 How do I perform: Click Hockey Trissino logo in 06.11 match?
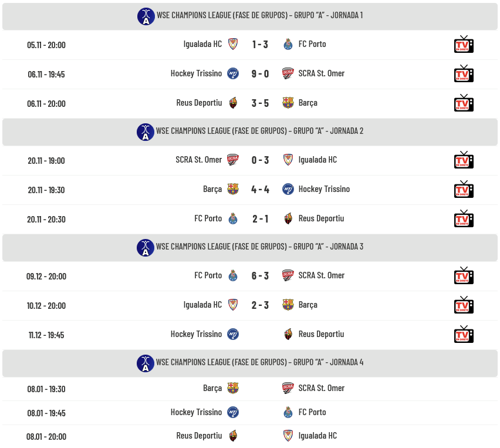point(233,73)
